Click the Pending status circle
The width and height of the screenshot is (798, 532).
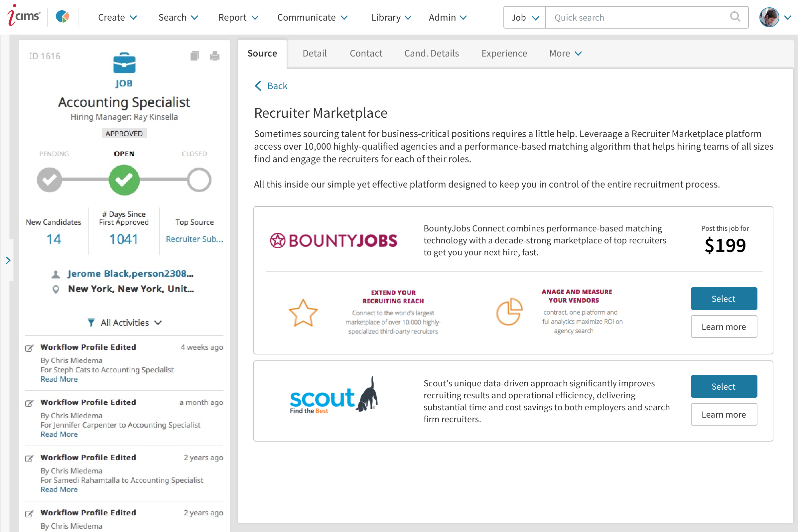pos(50,180)
